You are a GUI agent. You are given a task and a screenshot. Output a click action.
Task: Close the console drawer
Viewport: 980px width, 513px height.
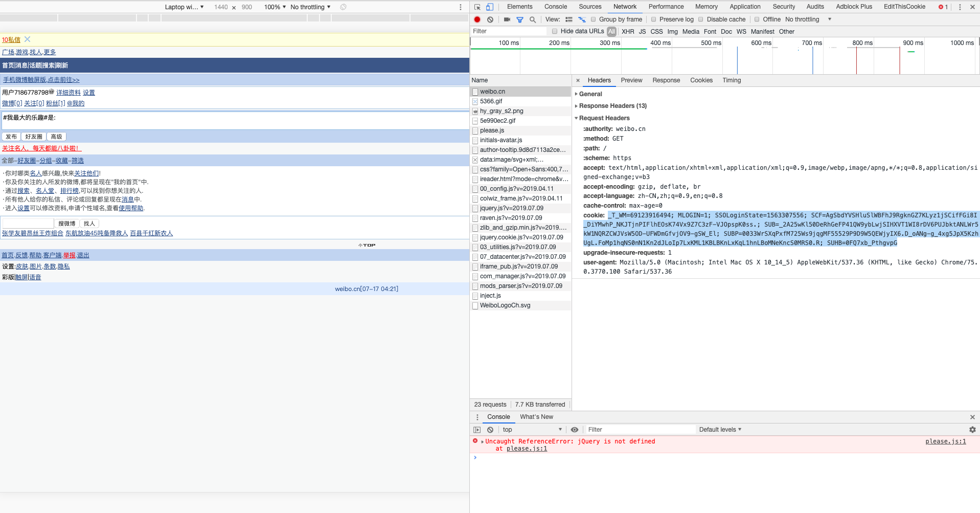click(x=972, y=417)
